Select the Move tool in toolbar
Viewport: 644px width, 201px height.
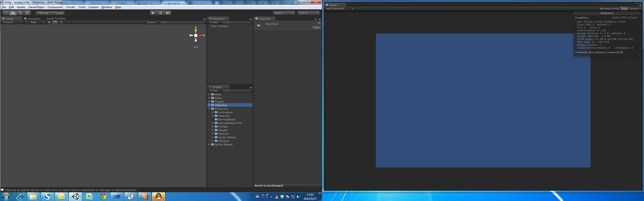click(x=13, y=13)
